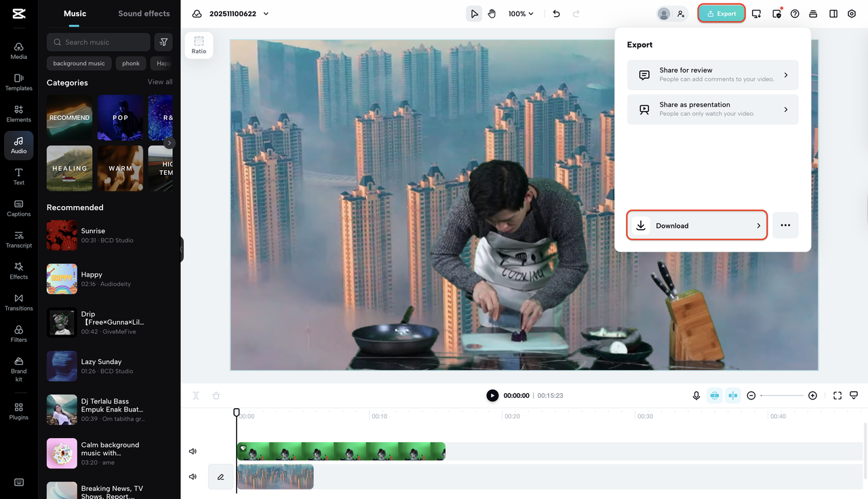The width and height of the screenshot is (868, 499).
Task: Split the clip at the playhead
Action: point(195,395)
